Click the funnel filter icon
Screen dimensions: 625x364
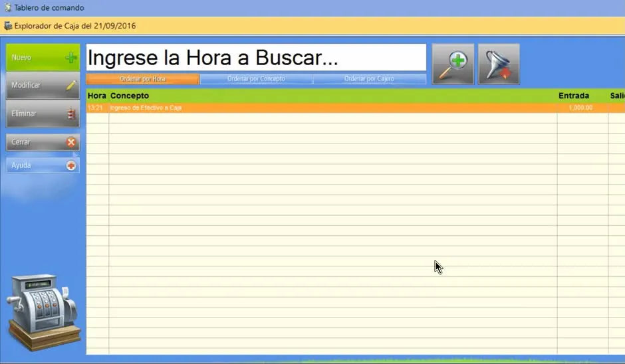coord(499,64)
